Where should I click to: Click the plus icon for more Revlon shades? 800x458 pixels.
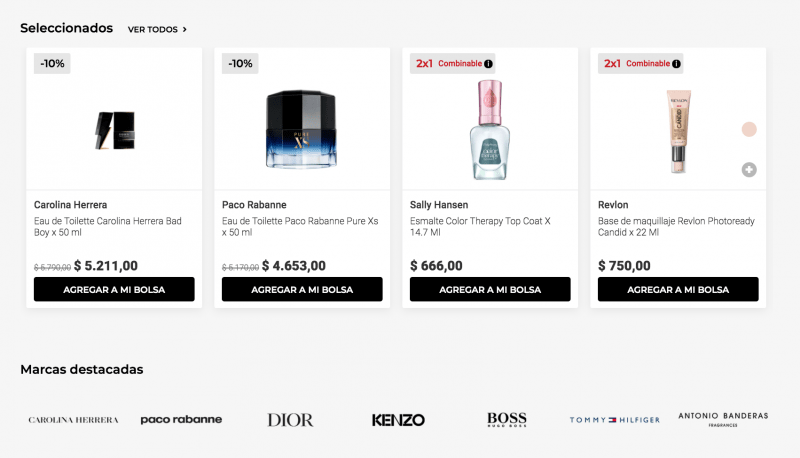pos(749,170)
